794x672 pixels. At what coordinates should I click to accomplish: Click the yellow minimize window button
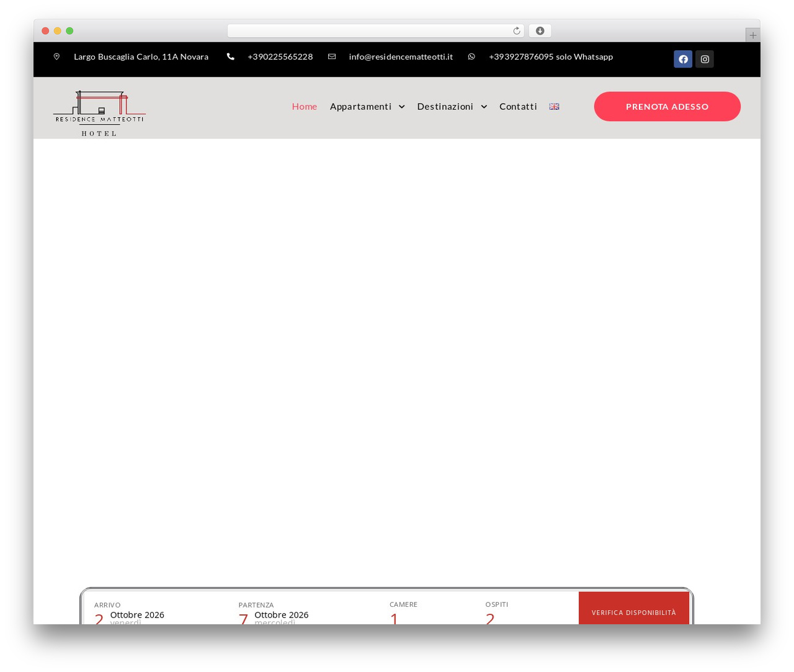coord(58,31)
